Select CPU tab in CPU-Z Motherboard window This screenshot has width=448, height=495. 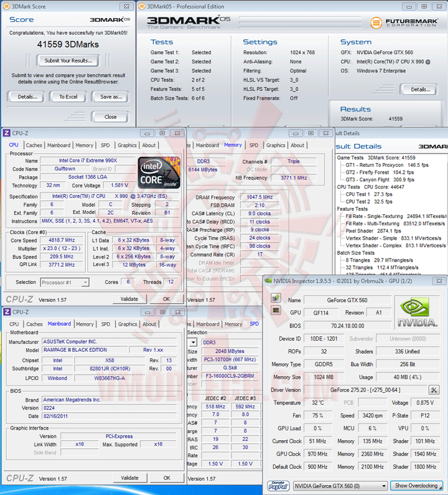click(x=14, y=324)
